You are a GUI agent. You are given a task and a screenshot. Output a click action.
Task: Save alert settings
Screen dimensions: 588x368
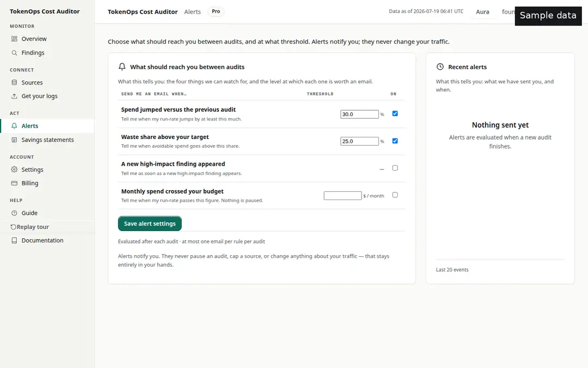click(x=150, y=224)
